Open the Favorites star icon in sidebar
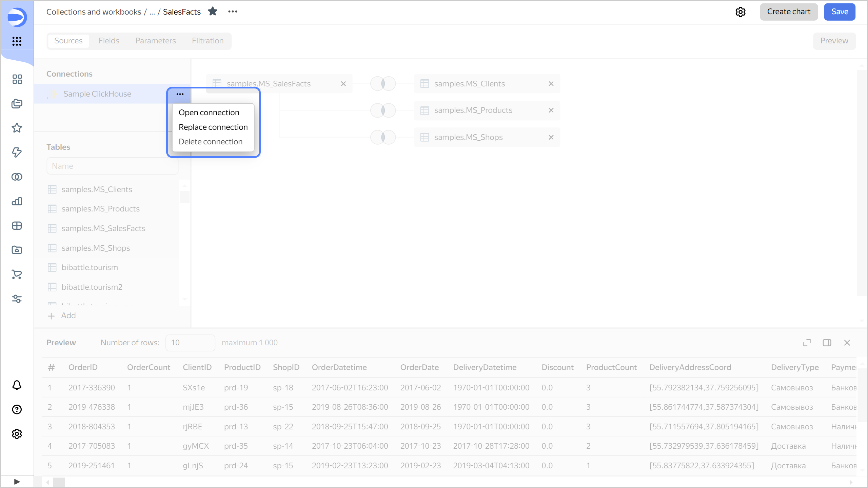Screen dimensions: 868x488 [x=17, y=128]
